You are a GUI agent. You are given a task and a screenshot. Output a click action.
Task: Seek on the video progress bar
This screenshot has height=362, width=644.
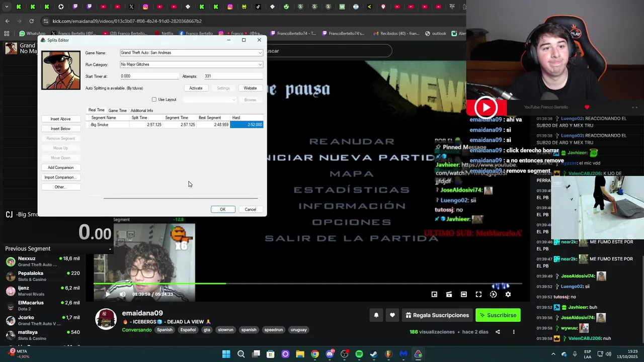308,284
